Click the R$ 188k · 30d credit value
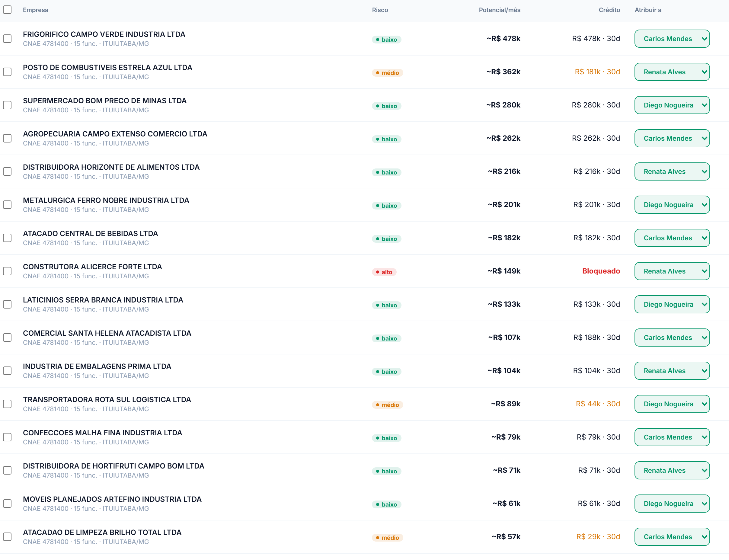Screen dimensions: 729x560 597,338
